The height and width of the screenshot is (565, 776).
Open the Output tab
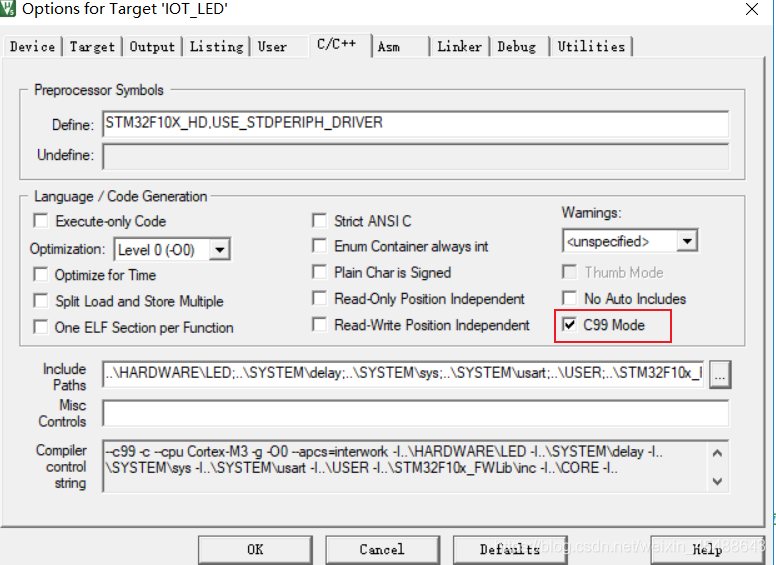152,47
